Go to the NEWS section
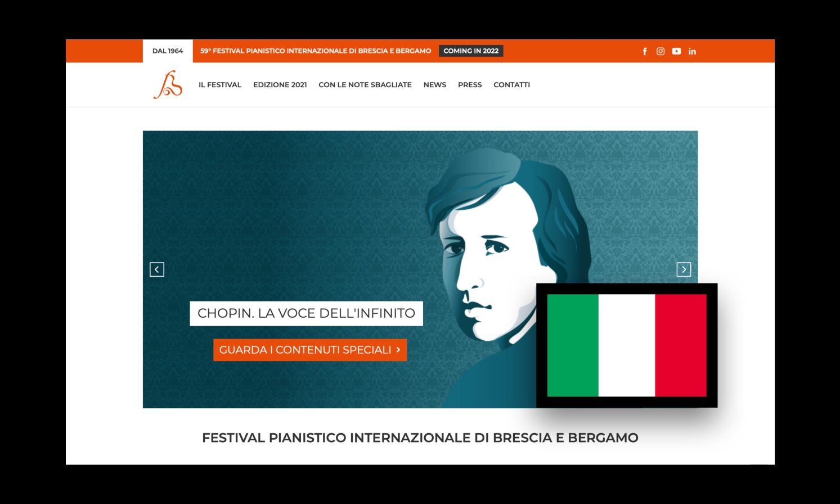The height and width of the screenshot is (504, 840). 435,85
